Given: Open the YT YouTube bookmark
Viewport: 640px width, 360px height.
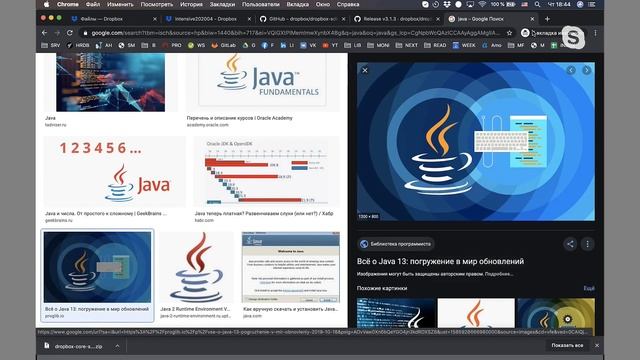Looking at the screenshot, I should (x=330, y=45).
